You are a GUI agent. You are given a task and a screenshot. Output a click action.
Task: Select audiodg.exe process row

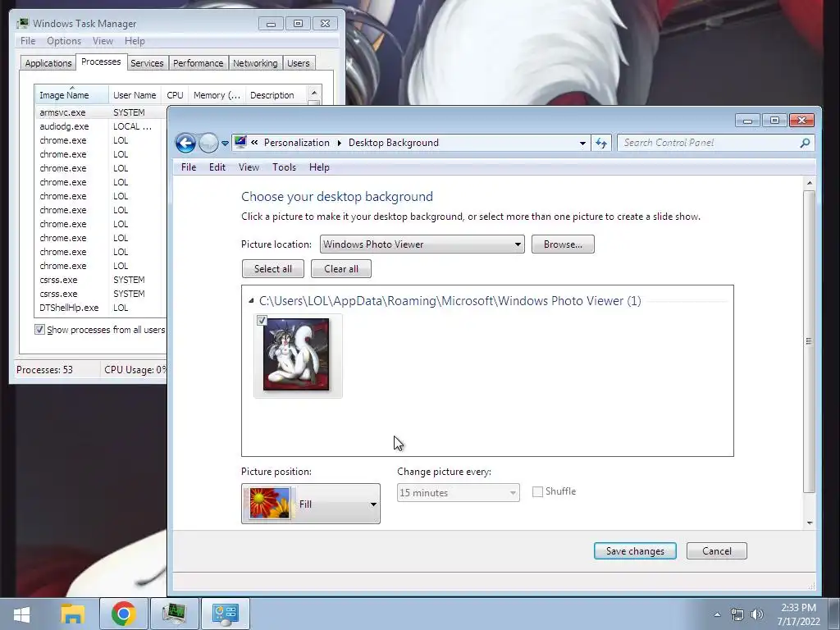point(101,126)
